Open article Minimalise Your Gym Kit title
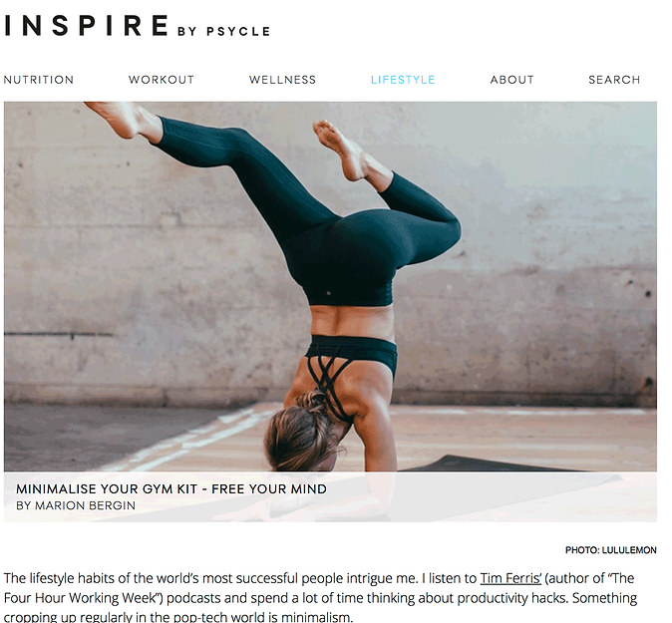This screenshot has height=623, width=672. point(171,488)
